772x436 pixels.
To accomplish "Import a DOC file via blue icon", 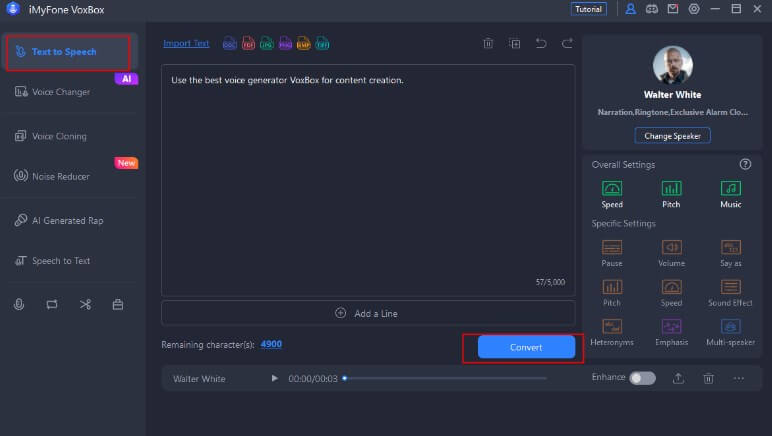I will pyautogui.click(x=229, y=43).
